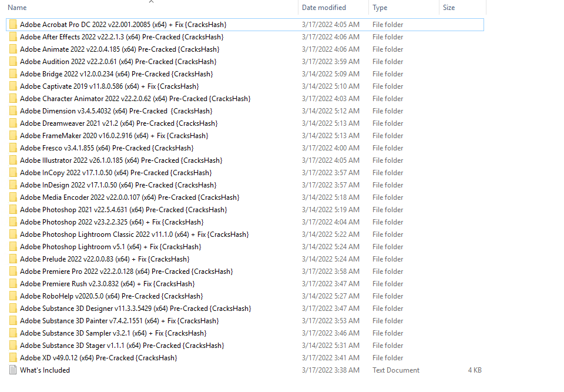Select Adobe Media Encoder 2022 folder icon

point(13,197)
